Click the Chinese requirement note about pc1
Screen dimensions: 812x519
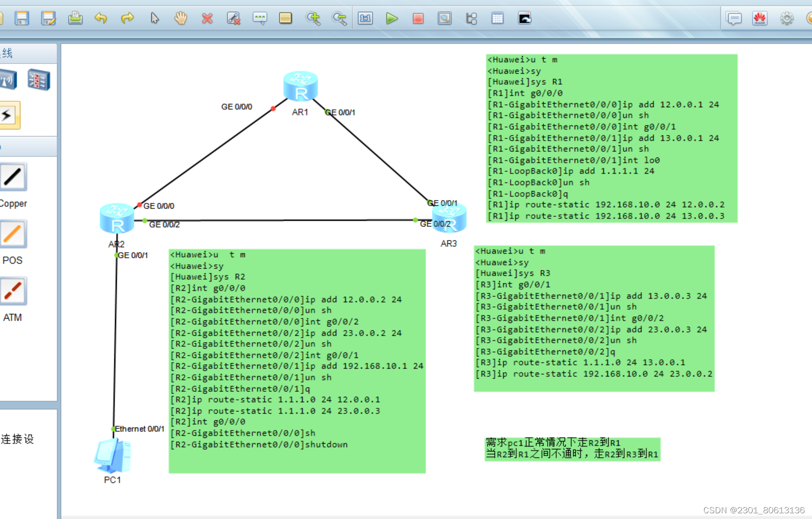(572, 449)
